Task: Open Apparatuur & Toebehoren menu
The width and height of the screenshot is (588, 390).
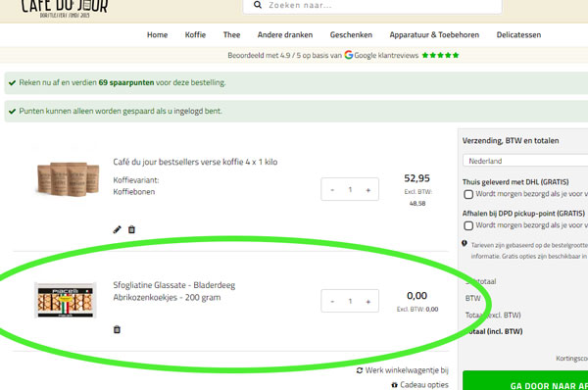Action: (x=434, y=35)
